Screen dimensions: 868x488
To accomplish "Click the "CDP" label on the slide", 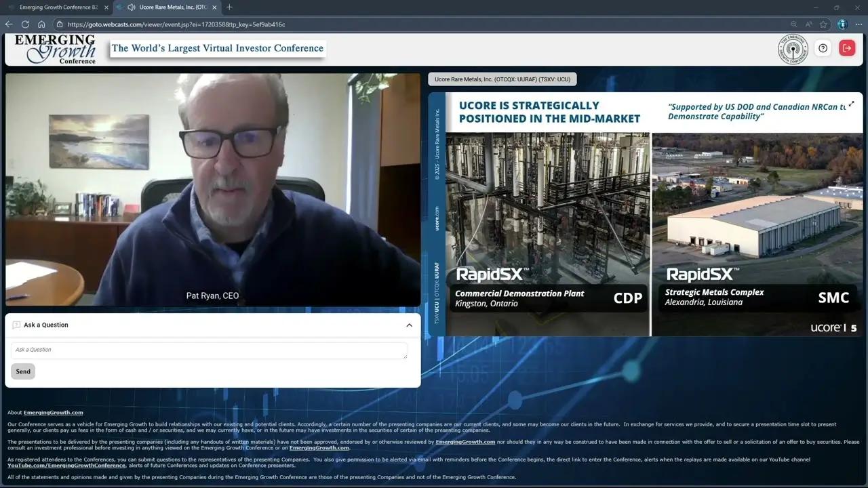I will point(627,298).
